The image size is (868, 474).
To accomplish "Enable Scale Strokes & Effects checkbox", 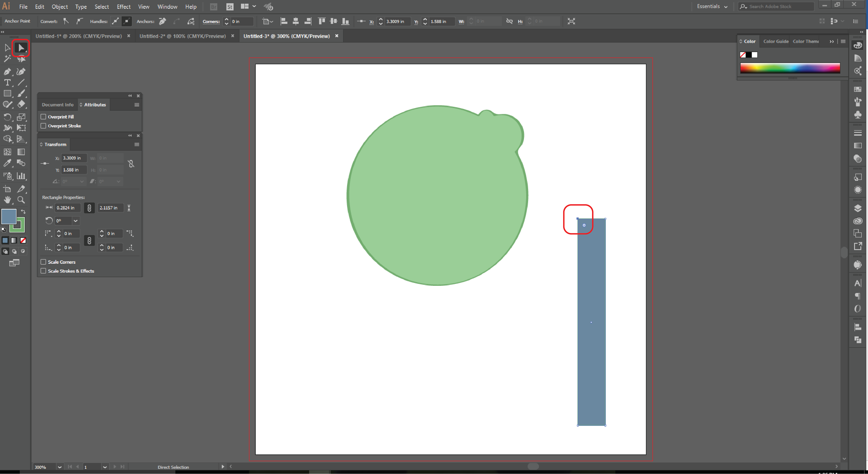I will 43,271.
